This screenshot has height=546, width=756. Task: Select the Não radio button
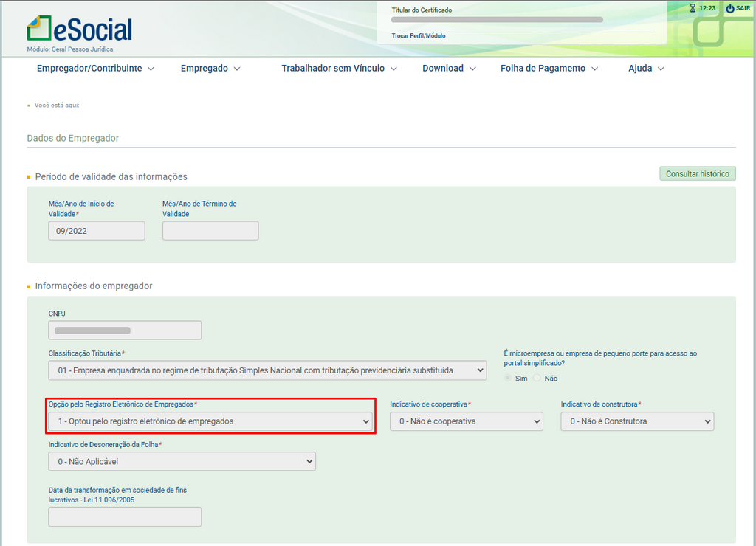coord(537,379)
